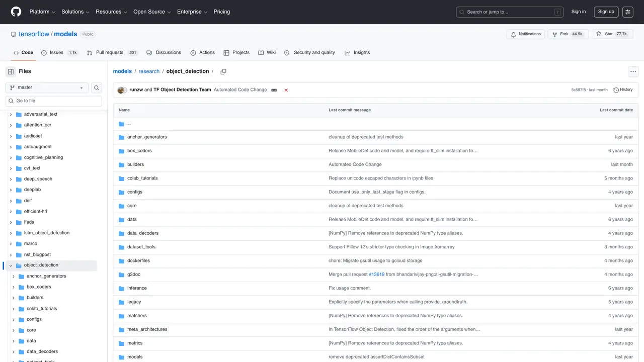Open builders folder icon in list
Image resolution: width=644 pixels, height=362 pixels.
pos(121,164)
